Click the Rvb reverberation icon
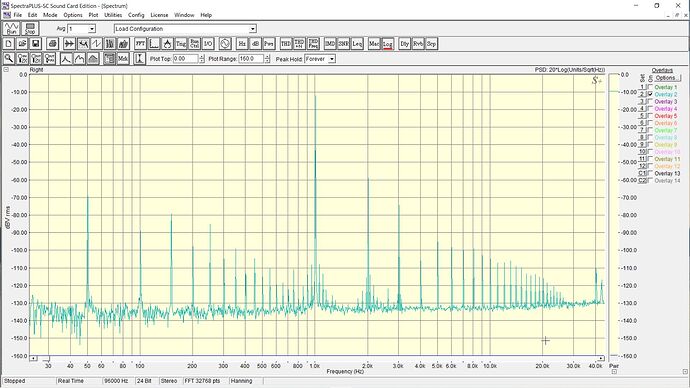 (418, 44)
